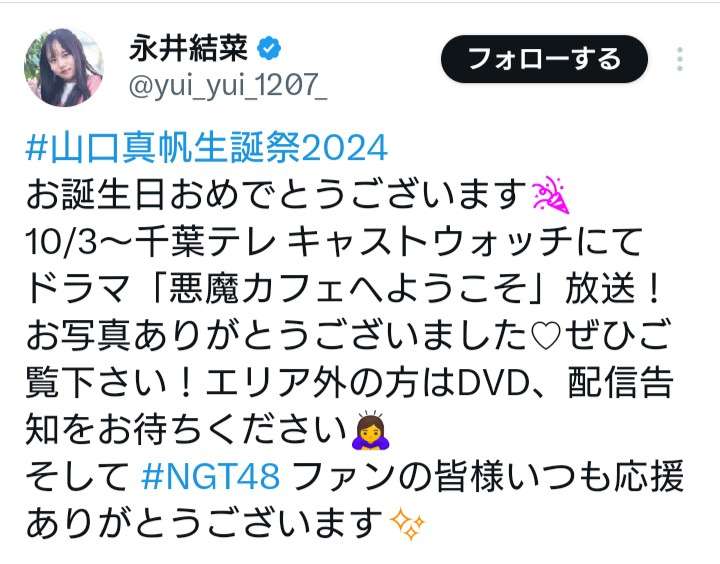Click the text お誕生日おめでとうございます
This screenshot has width=720, height=564.
click(276, 195)
